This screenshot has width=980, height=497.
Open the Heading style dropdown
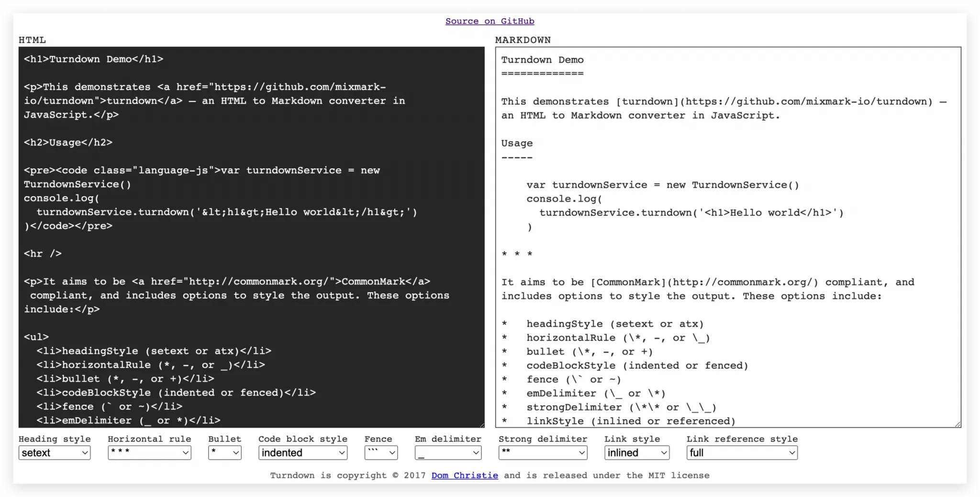[x=55, y=453]
